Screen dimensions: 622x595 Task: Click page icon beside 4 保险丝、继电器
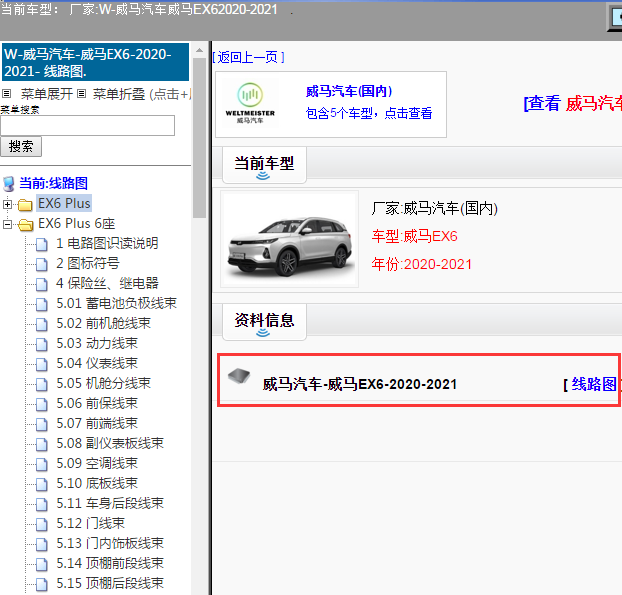[x=42, y=284]
